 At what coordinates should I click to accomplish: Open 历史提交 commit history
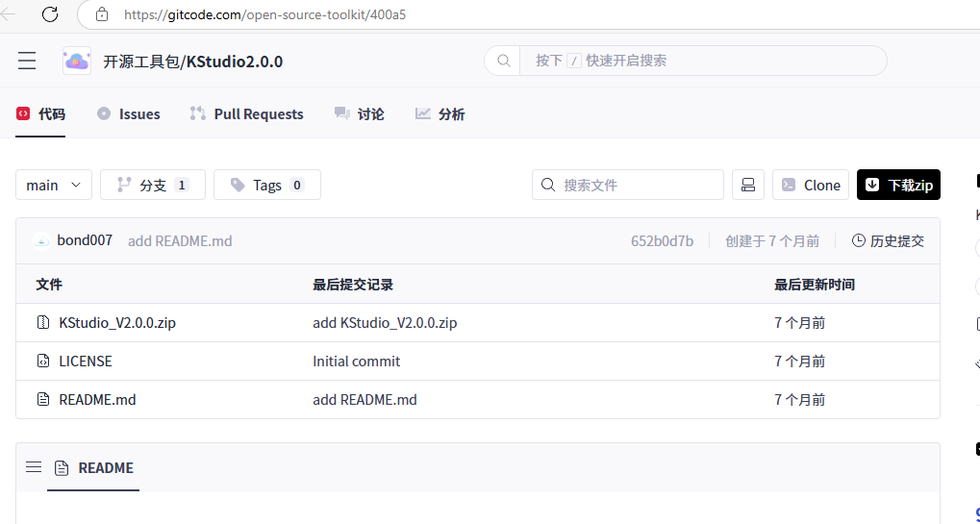[888, 241]
